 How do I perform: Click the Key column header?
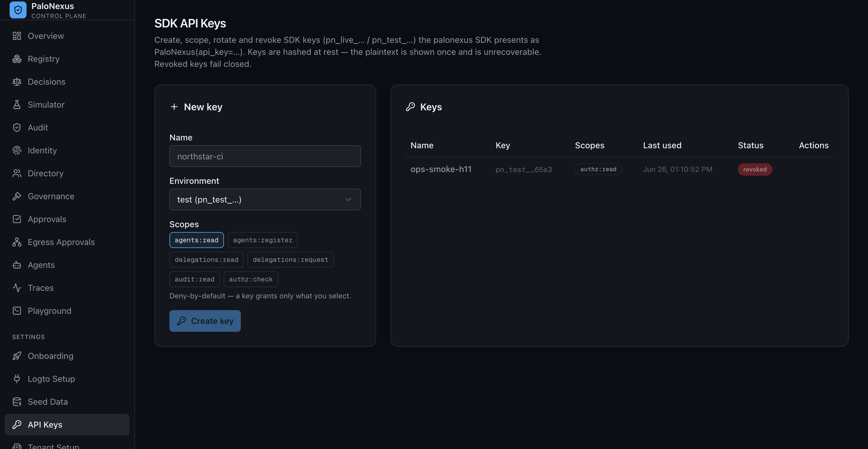coord(503,145)
